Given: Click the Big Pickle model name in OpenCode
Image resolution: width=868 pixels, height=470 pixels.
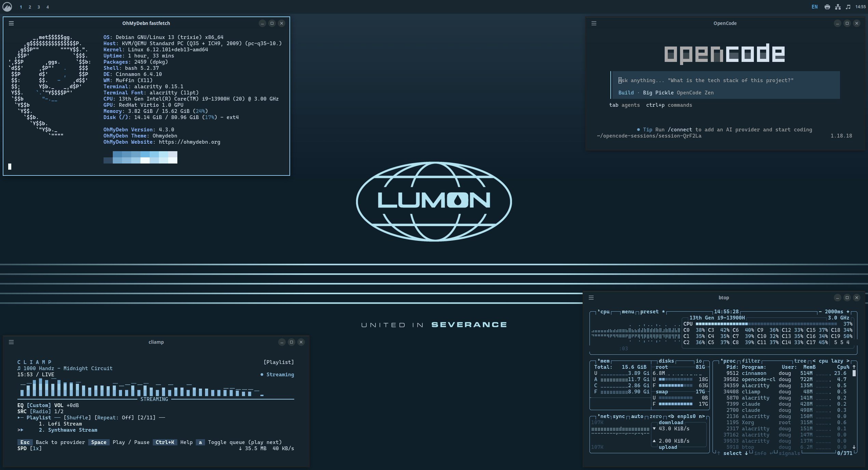Looking at the screenshot, I should (x=658, y=93).
